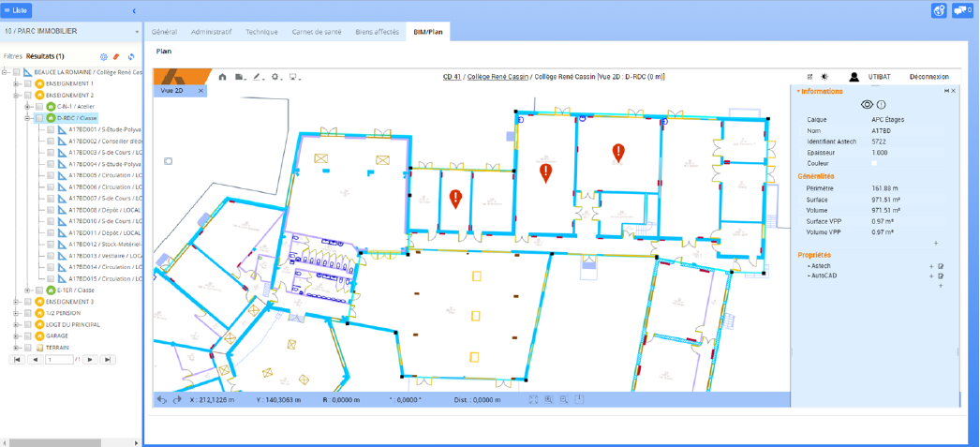Fit the plan to full extent
This screenshot has width=980, height=447.
tap(533, 399)
